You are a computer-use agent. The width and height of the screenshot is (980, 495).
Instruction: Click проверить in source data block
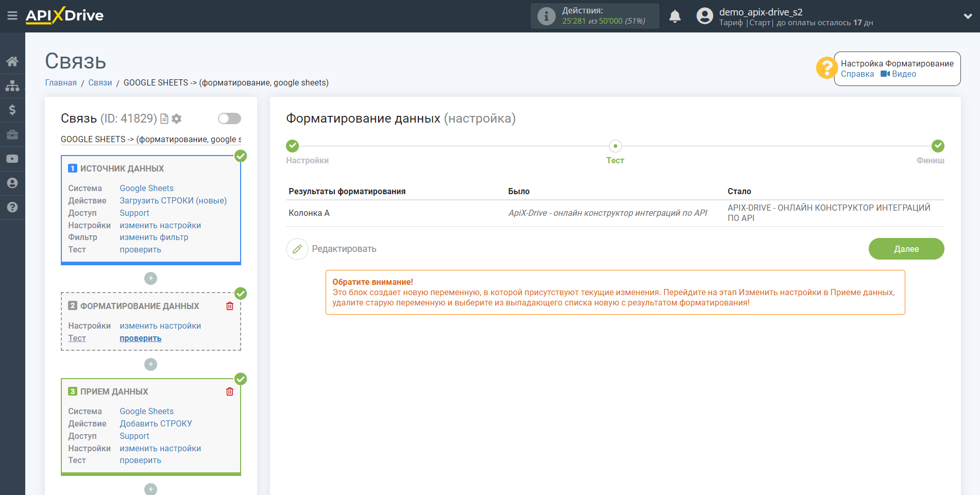[140, 250]
